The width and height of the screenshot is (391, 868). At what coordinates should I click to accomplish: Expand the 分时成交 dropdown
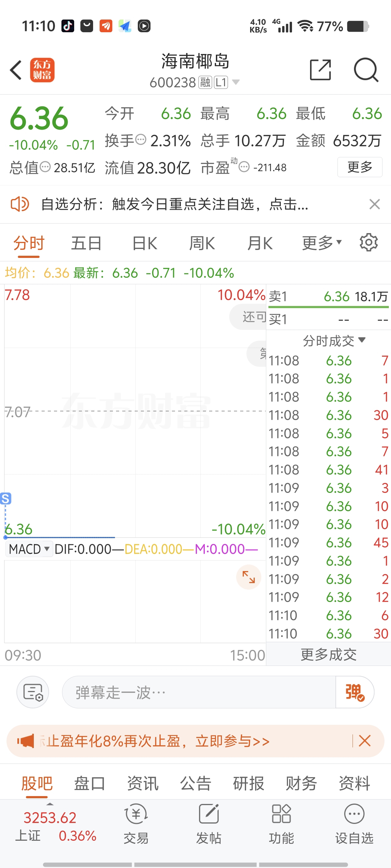pyautogui.click(x=334, y=341)
